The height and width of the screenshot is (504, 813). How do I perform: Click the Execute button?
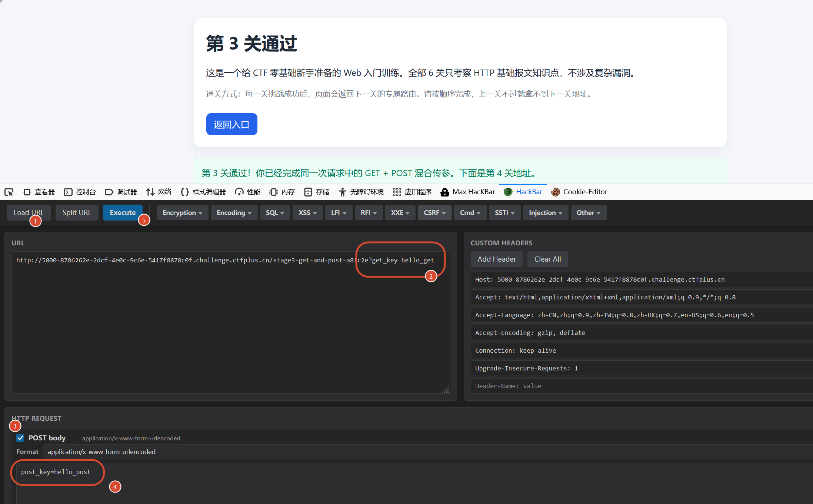[x=123, y=213]
